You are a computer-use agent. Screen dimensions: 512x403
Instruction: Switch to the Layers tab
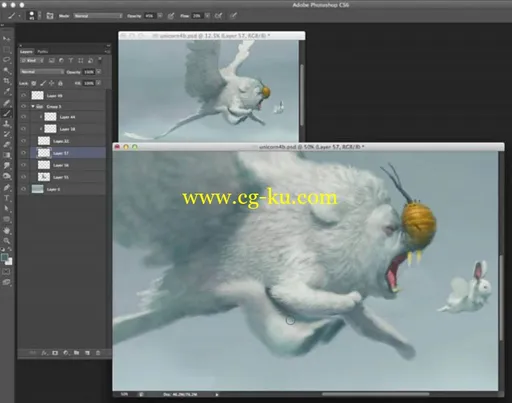click(x=26, y=51)
